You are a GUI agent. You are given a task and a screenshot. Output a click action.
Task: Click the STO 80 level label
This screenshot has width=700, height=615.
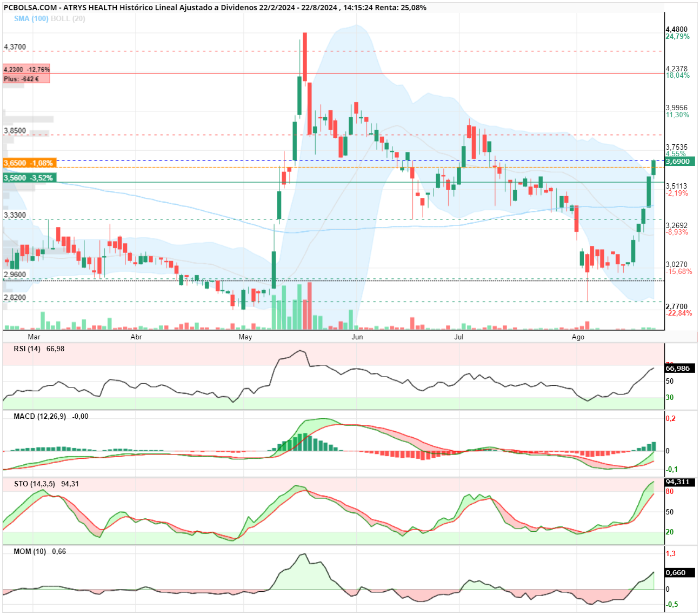(x=670, y=491)
